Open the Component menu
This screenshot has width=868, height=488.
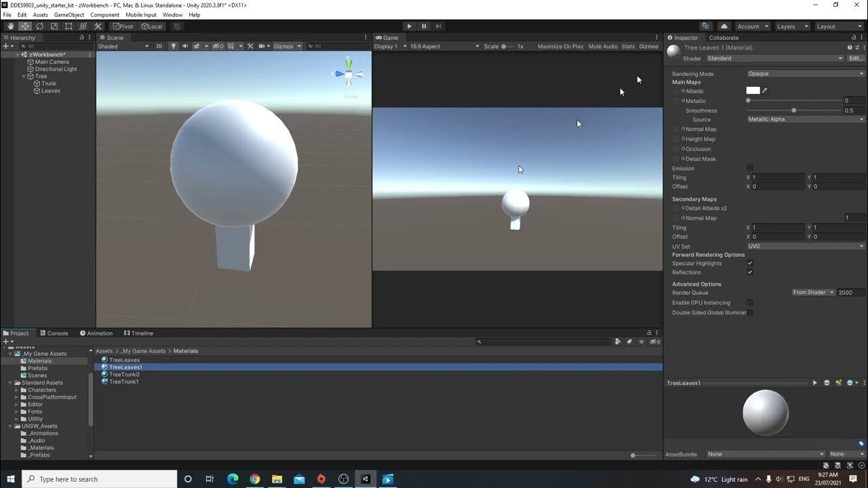click(x=105, y=15)
